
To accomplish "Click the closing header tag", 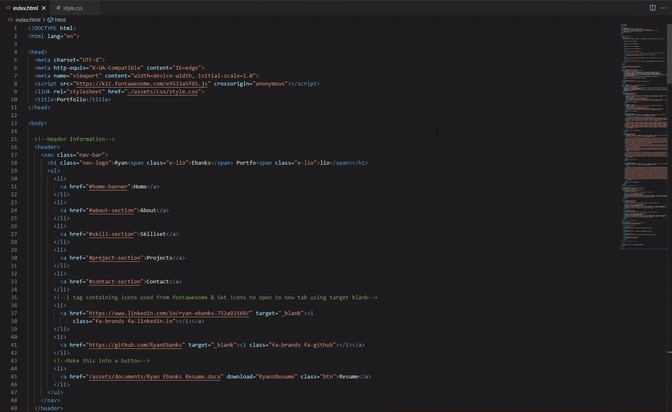I will pos(49,408).
